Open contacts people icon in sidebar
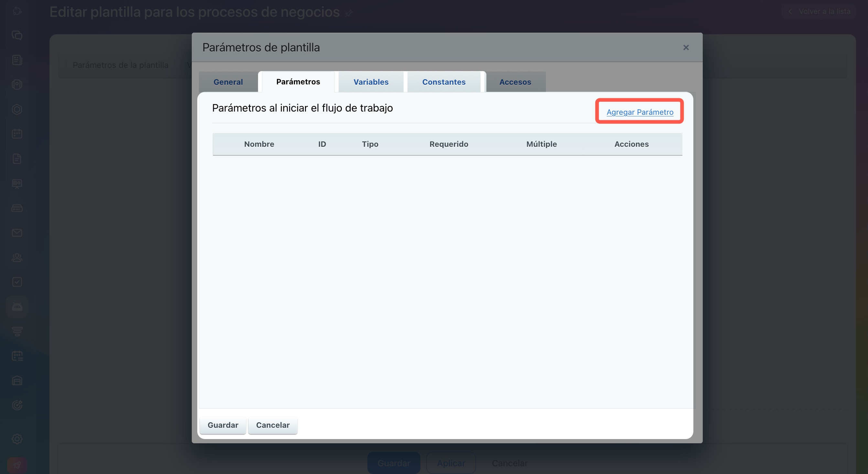 pos(17,258)
